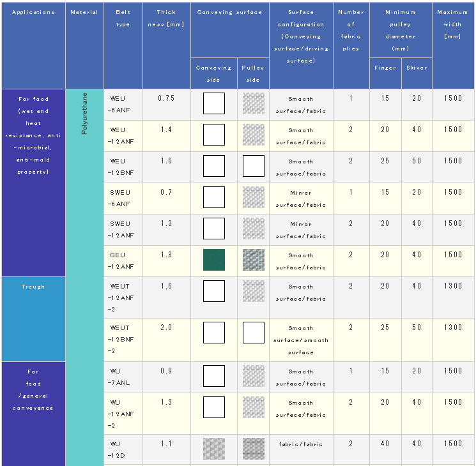Select the Finger sub-header under minimum pulley diameter
Screen dimensions: 476x466
[x=385, y=68]
